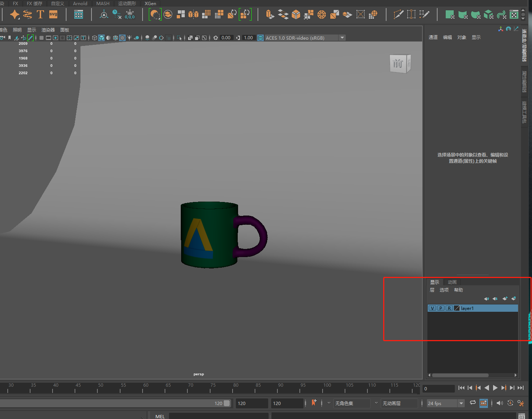
Task: Expand the animation layer arrow menu
Action: coord(376,403)
